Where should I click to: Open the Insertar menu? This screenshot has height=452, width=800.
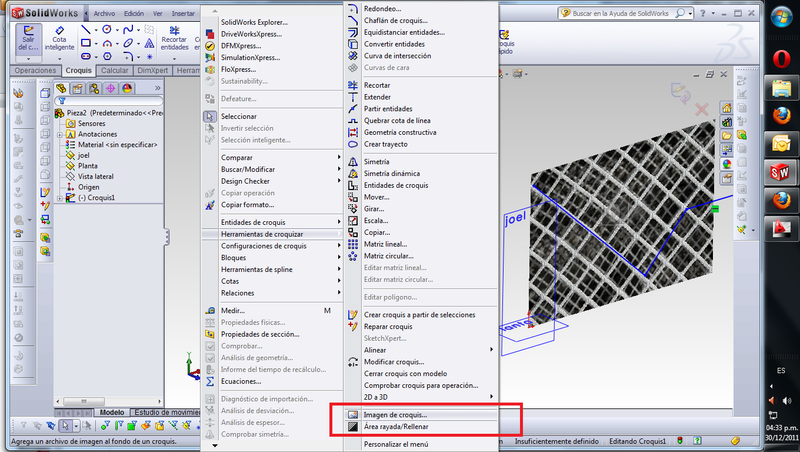183,14
